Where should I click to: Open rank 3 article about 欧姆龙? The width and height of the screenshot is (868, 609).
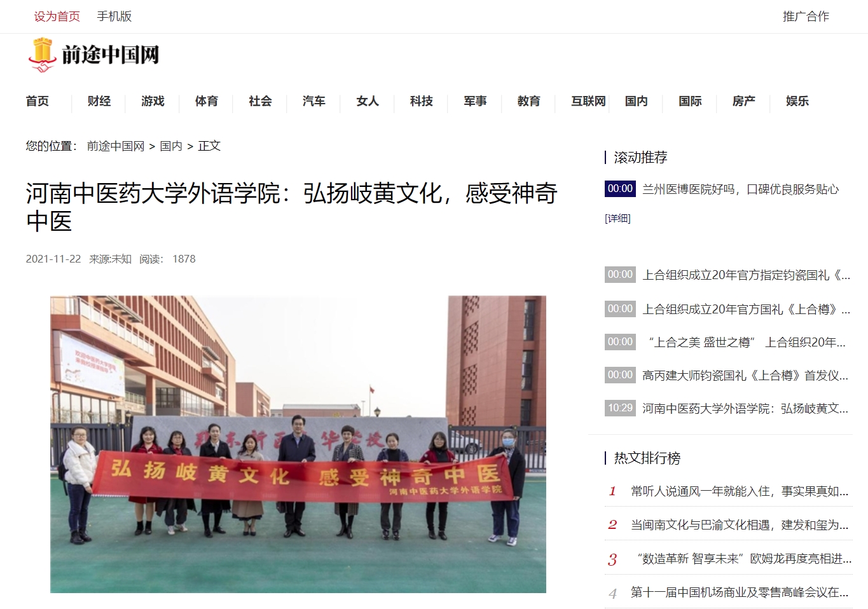click(744, 559)
